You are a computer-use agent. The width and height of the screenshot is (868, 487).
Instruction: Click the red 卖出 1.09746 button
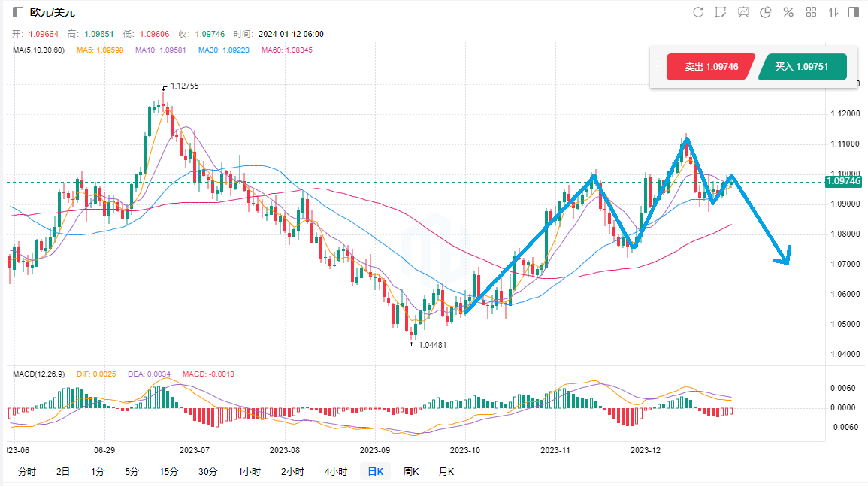click(x=705, y=67)
